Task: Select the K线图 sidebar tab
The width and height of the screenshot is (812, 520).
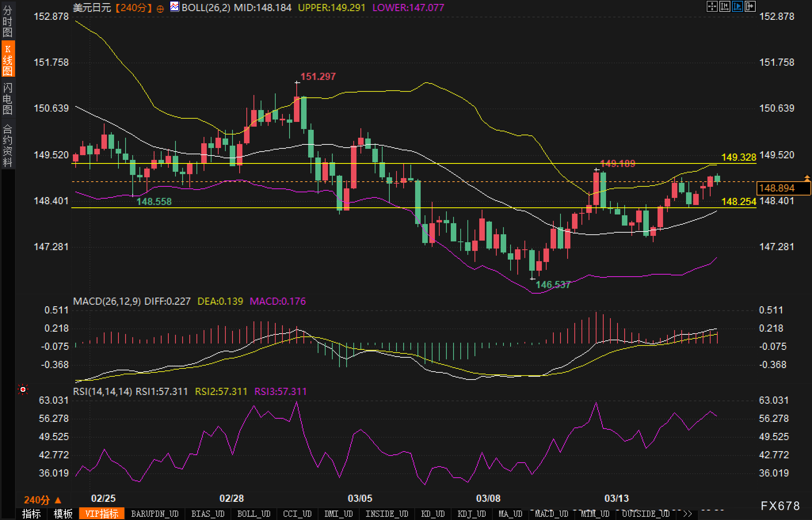Action: pos(8,59)
